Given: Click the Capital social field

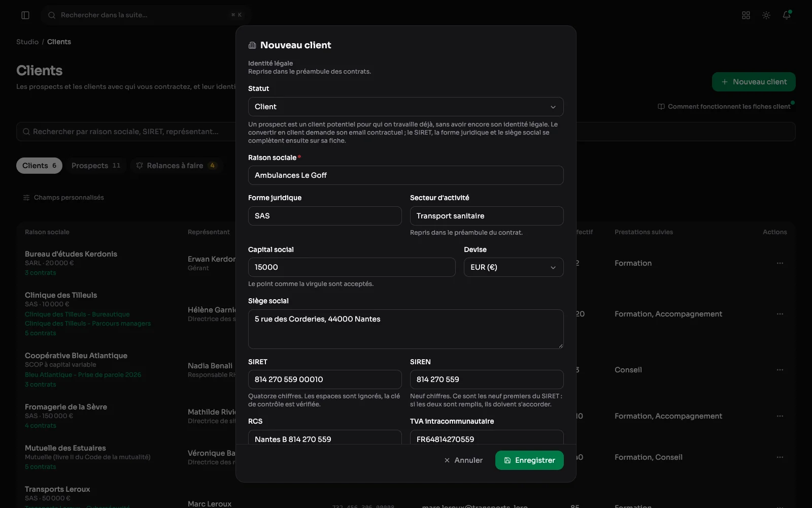Looking at the screenshot, I should 352,267.
